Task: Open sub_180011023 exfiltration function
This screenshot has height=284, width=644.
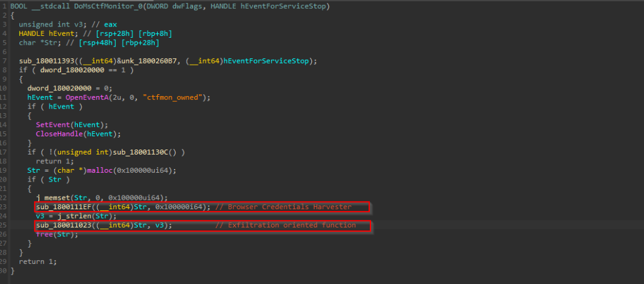Action: coord(62,225)
